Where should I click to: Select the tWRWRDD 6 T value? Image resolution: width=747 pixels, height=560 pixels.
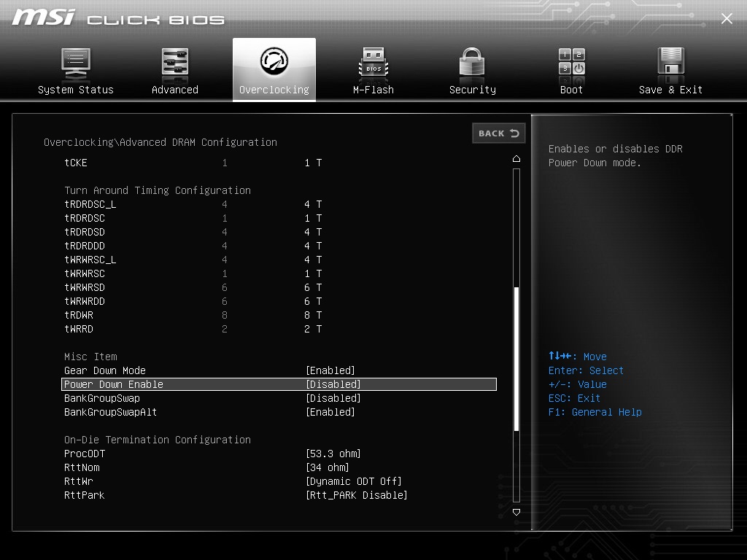313,301
